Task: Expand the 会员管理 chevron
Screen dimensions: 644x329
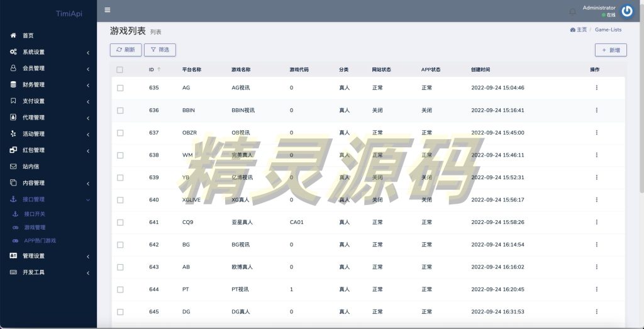Action: tap(88, 69)
